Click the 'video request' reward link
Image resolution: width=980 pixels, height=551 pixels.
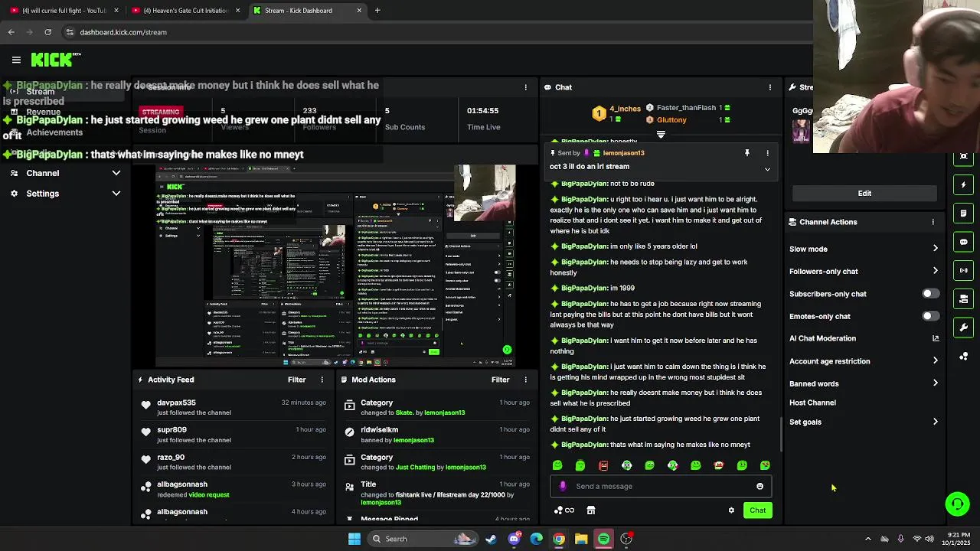tap(209, 495)
